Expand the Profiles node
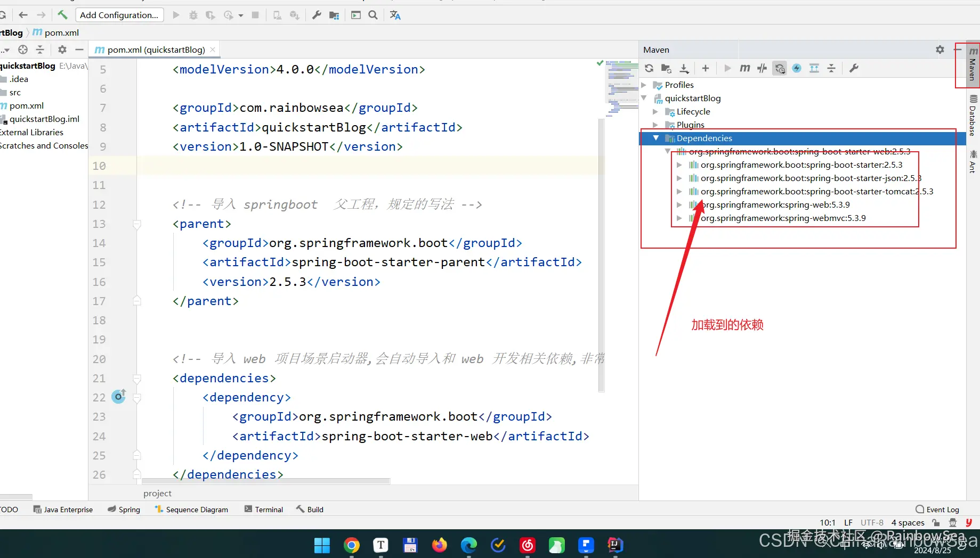The image size is (980, 558). click(644, 85)
